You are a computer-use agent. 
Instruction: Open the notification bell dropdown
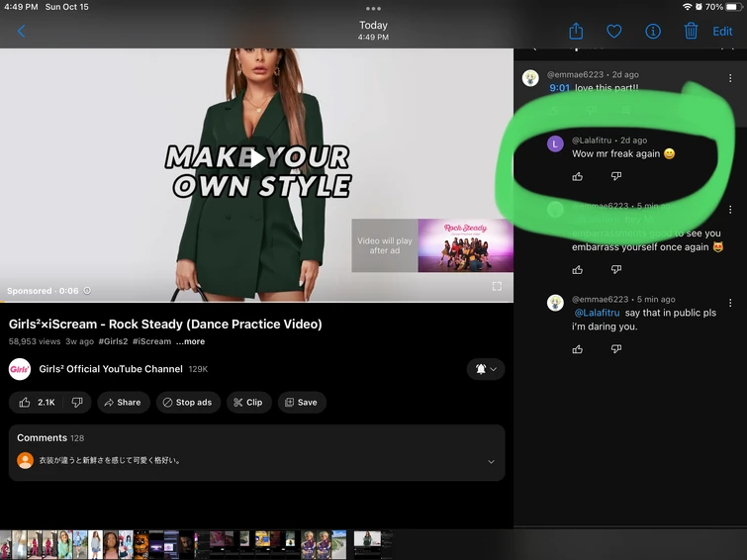pyautogui.click(x=486, y=369)
